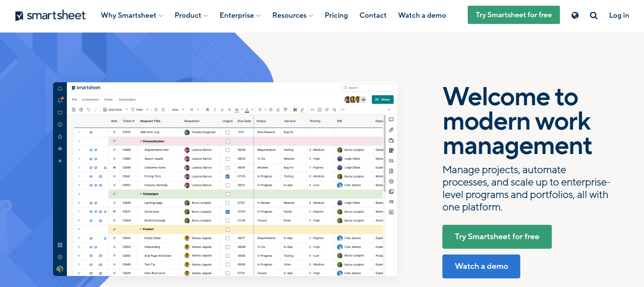This screenshot has width=644, height=287.
Task: Click the Redo arrow in sheet toolbar
Action: tap(96, 110)
